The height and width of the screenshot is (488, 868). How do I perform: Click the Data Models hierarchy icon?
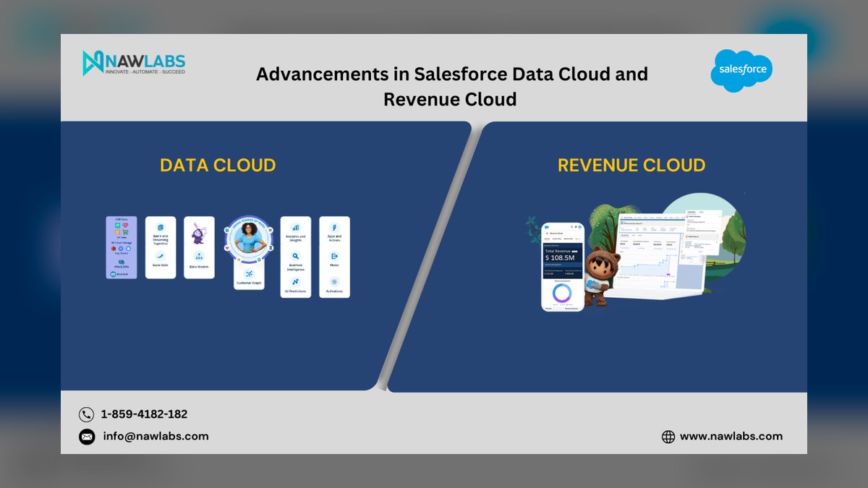click(199, 256)
